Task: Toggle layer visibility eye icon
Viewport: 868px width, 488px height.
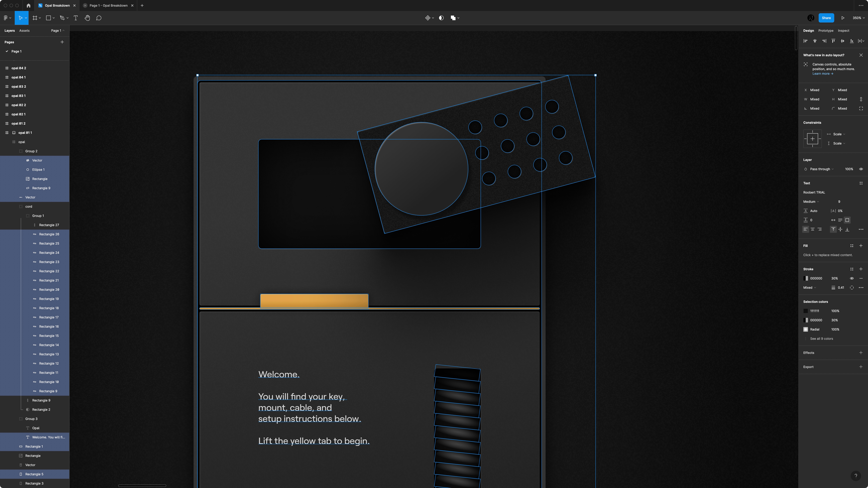Action: [x=861, y=169]
